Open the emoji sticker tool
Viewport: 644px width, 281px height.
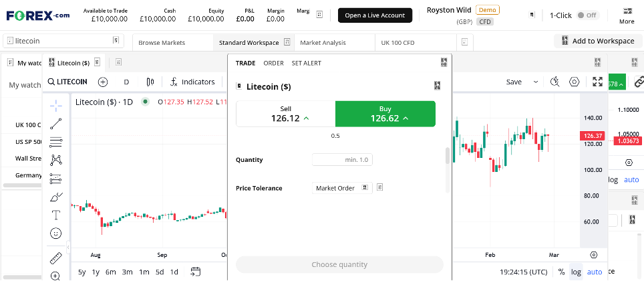pos(56,233)
